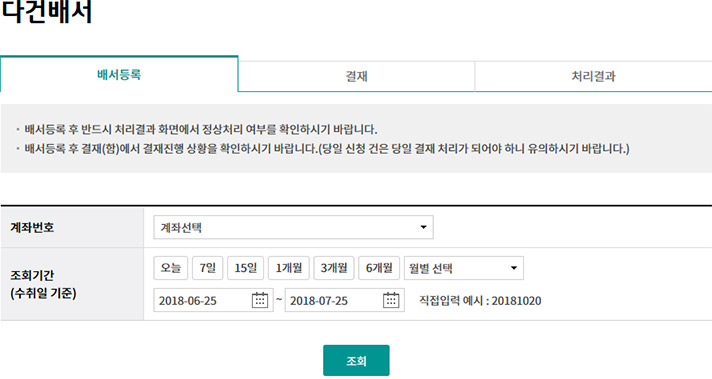Choose the 3개월 period button
712x379 pixels.
334,268
